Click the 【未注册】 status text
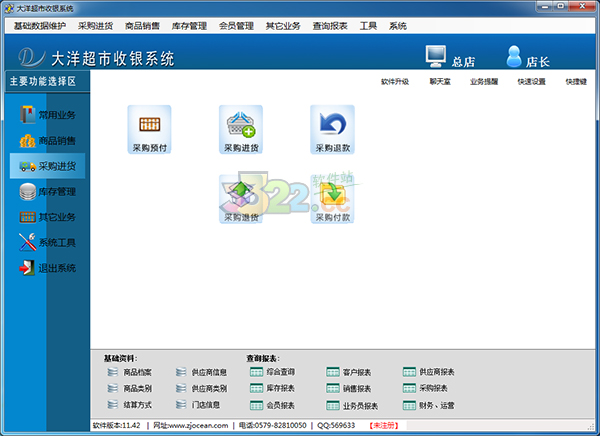Screen dimensions: 600x436 [x=384, y=425]
